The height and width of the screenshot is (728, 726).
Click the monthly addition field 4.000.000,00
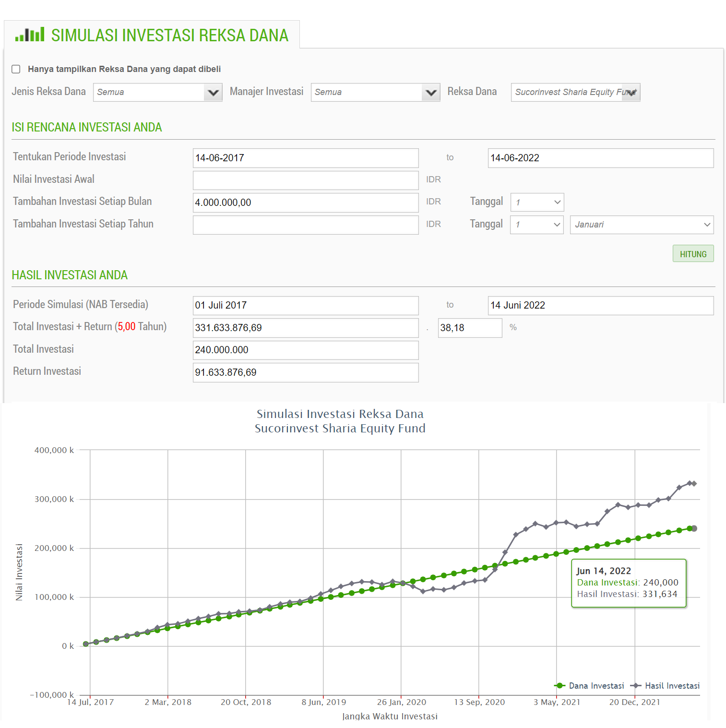pos(306,203)
